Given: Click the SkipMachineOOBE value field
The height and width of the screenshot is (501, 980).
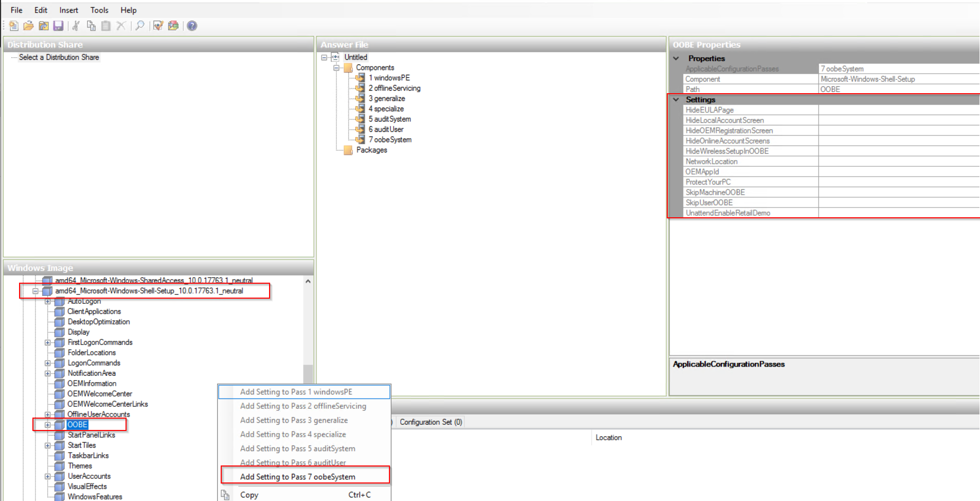Looking at the screenshot, I should click(898, 193).
